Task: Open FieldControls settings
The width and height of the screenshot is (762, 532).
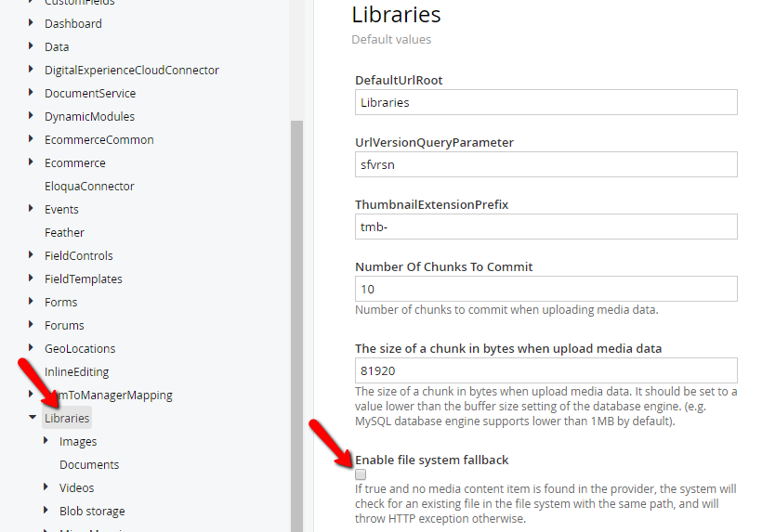Action: (79, 256)
